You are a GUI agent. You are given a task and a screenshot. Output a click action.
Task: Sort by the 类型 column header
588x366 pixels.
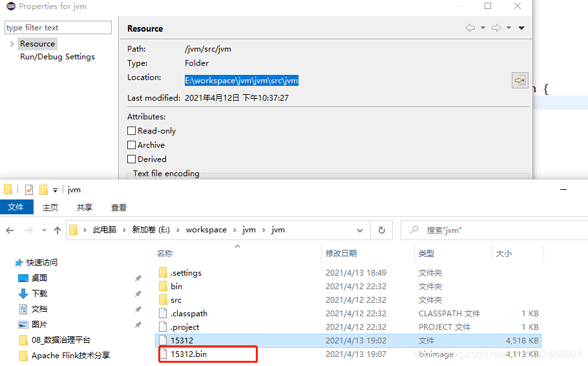tap(426, 254)
